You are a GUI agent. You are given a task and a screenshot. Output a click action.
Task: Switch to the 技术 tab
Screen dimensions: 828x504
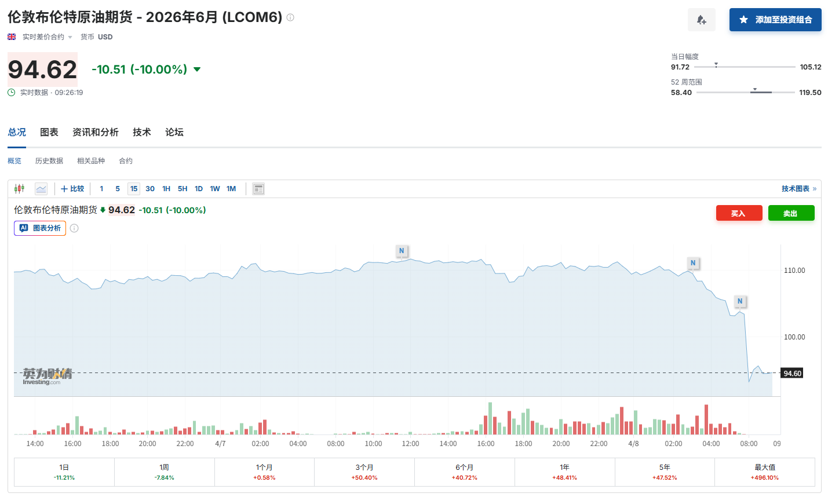pos(141,132)
